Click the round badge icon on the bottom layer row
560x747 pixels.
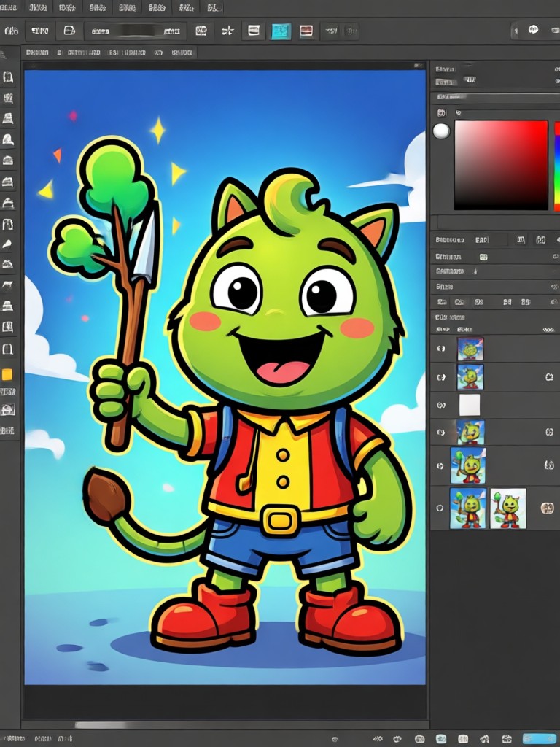[x=547, y=508]
